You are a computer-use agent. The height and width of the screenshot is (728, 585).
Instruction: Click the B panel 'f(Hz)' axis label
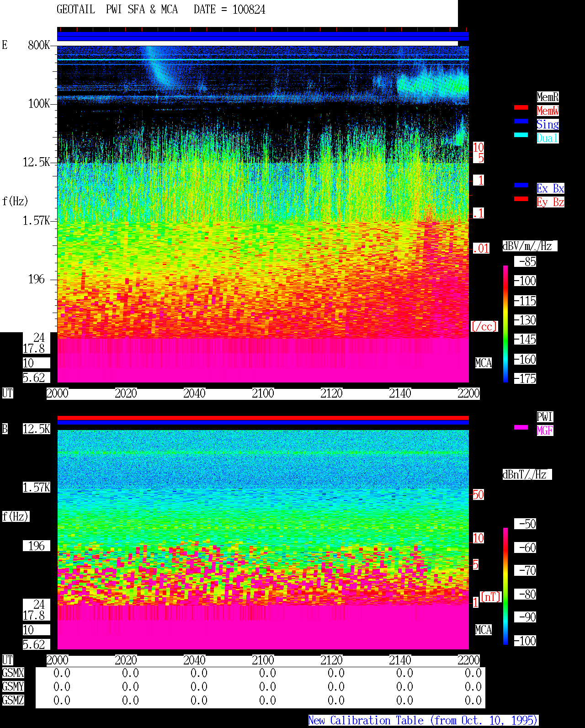[15, 516]
